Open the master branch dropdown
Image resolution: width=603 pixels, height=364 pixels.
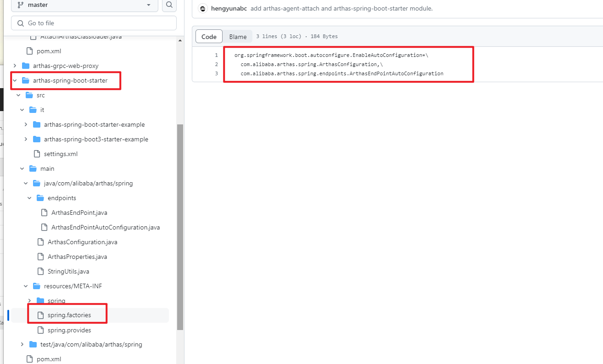tap(84, 5)
